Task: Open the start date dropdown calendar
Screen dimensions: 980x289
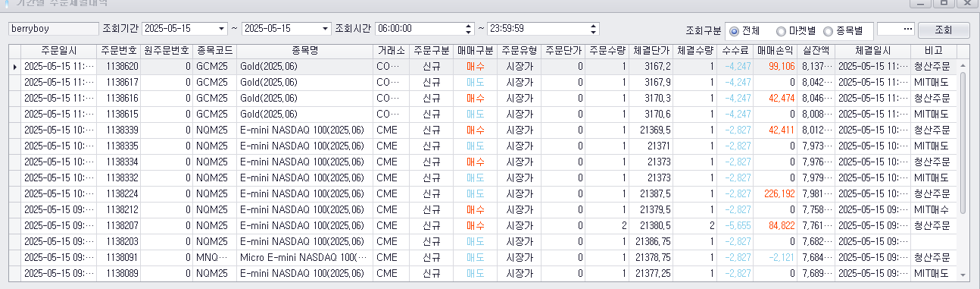Action: pos(222,29)
